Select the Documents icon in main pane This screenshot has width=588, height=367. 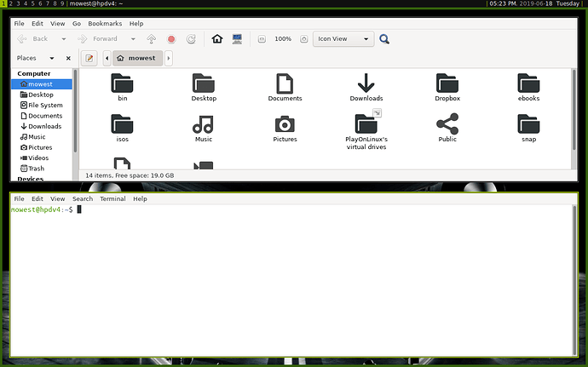click(x=285, y=83)
